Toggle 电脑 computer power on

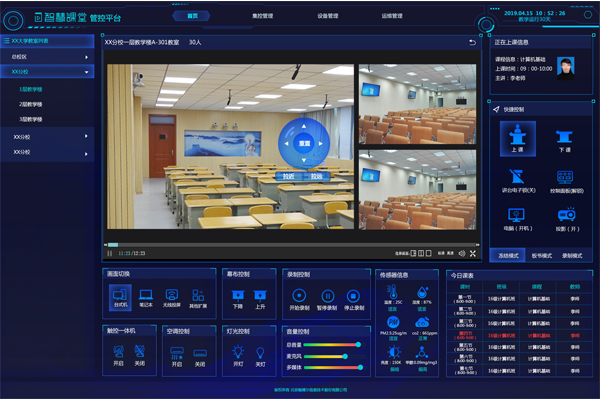pyautogui.click(x=517, y=216)
